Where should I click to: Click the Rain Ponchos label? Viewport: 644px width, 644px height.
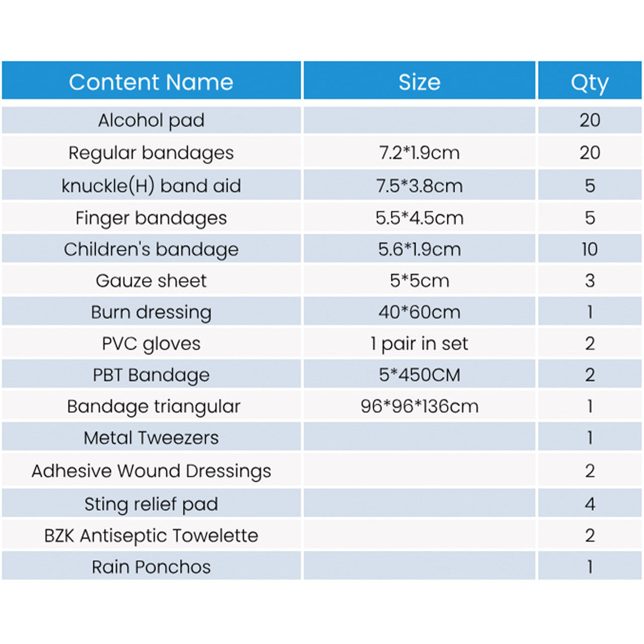coord(151,567)
